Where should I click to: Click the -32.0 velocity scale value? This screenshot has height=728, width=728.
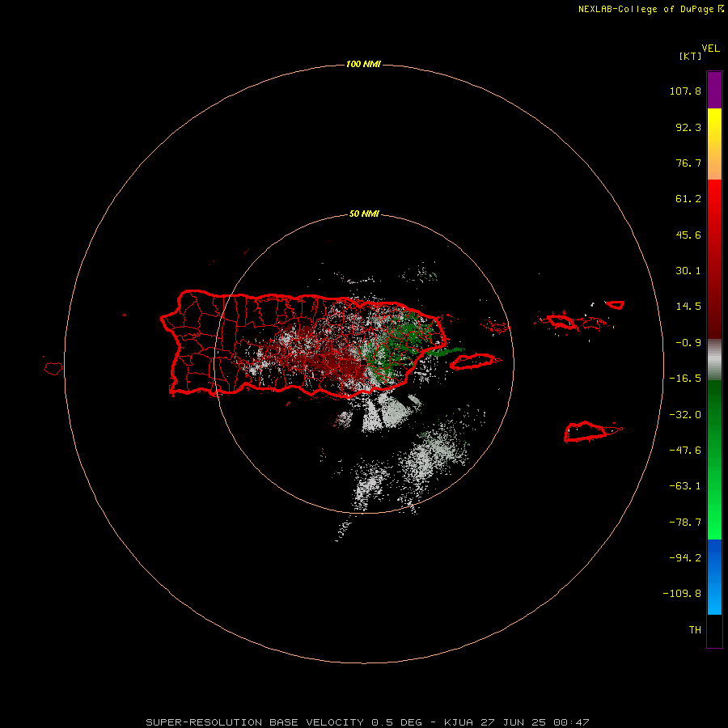click(685, 415)
